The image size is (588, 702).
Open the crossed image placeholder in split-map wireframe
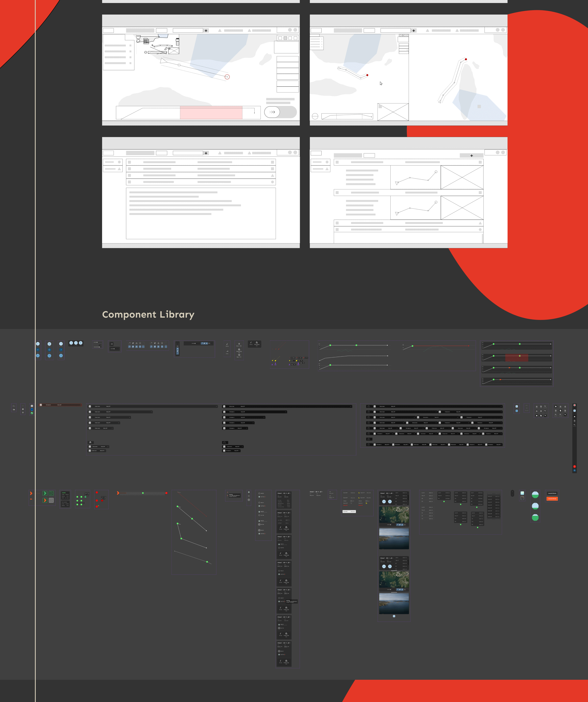(393, 112)
